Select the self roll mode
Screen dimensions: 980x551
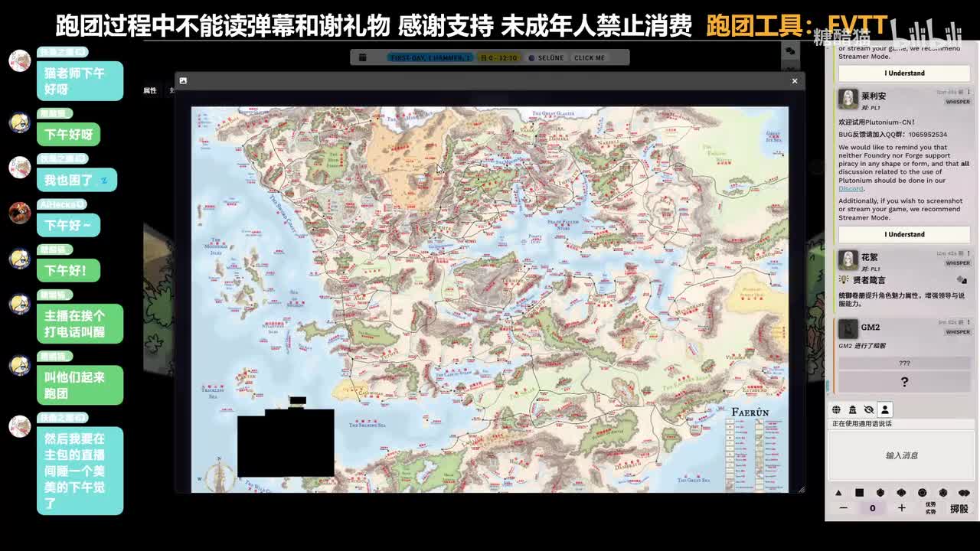[x=885, y=410]
